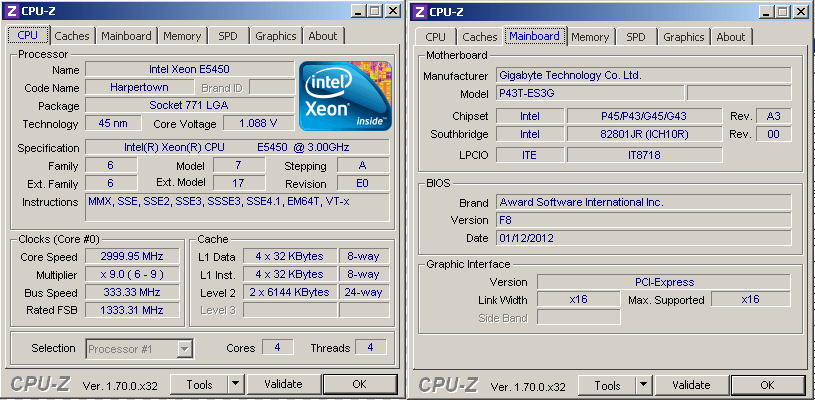
Task: Click Tools button in left window
Action: click(x=200, y=384)
